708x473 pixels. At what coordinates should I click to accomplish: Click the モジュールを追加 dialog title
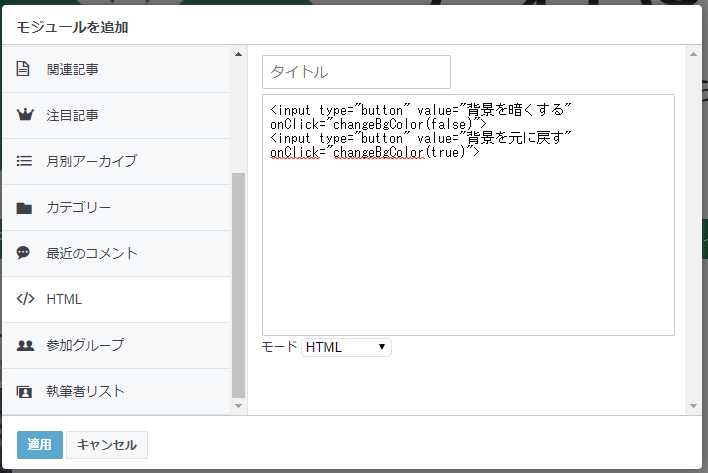[72, 27]
